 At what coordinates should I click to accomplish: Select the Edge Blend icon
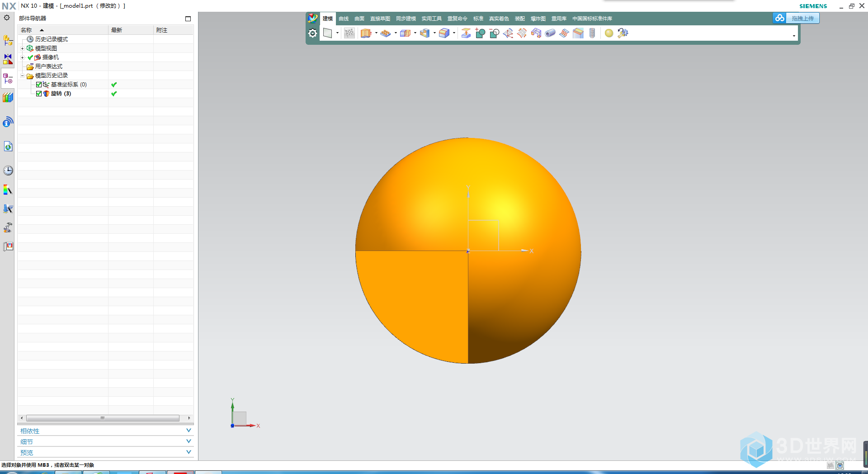tap(425, 33)
